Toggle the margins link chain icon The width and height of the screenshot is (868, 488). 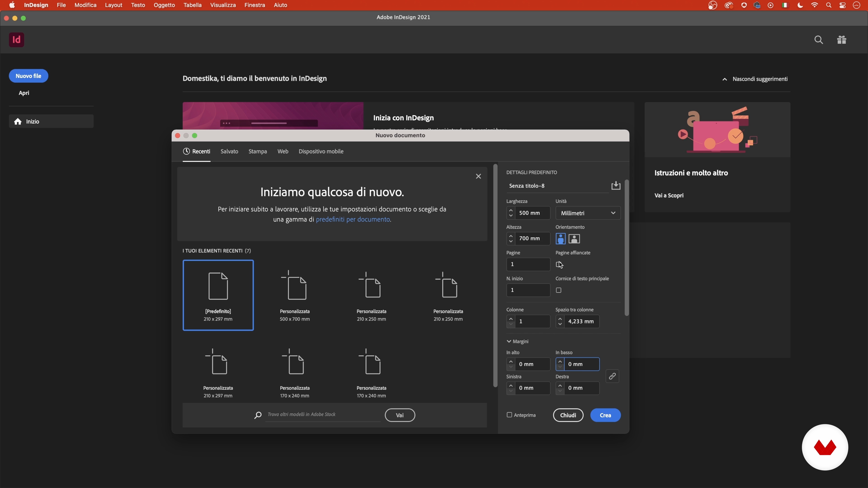pyautogui.click(x=612, y=376)
